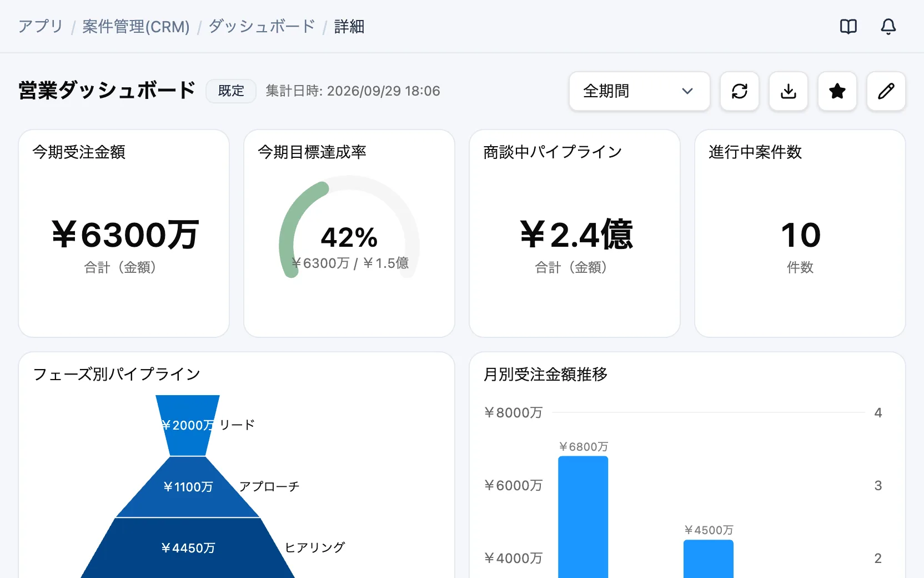Click the ¥8000万 axis label

(513, 412)
